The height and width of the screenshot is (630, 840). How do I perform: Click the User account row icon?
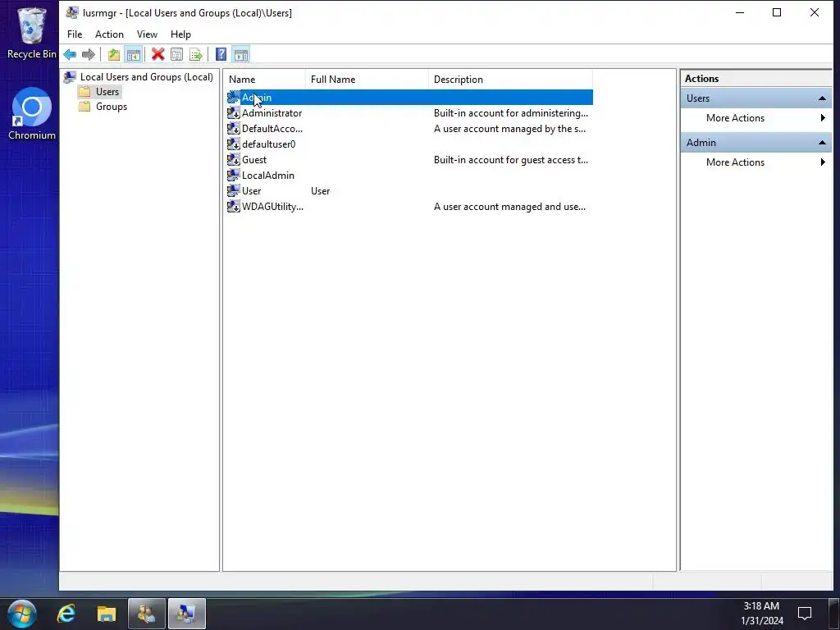pyautogui.click(x=234, y=190)
